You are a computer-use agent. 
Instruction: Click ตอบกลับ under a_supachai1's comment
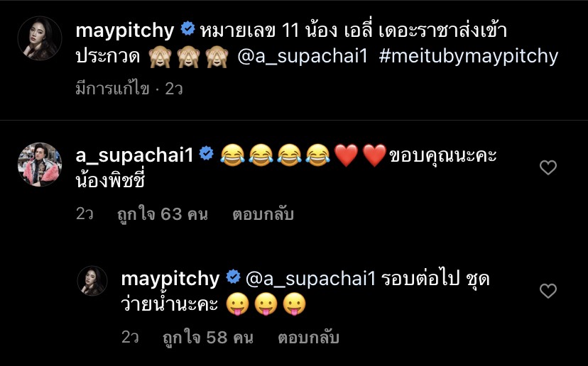pyautogui.click(x=263, y=214)
